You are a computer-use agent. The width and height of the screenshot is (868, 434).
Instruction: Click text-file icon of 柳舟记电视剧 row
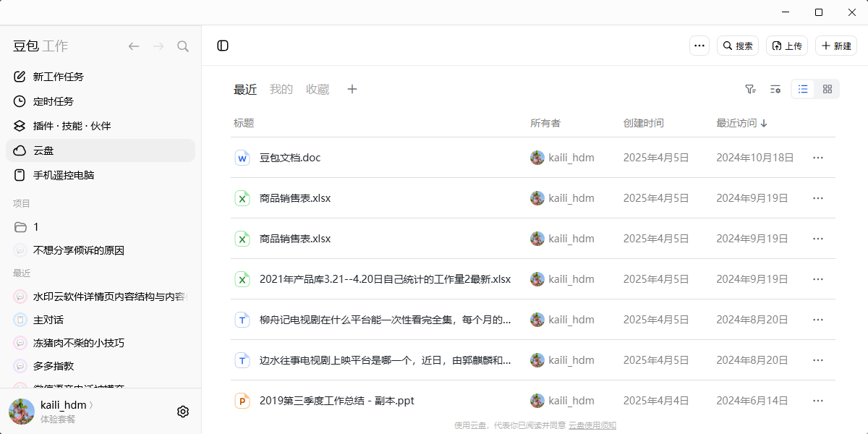[x=242, y=320]
